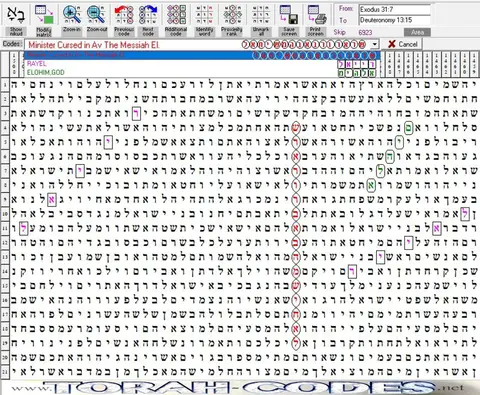The height and width of the screenshot is (395, 480).
Task: Click the Save screen floppy icon
Action: coord(289,14)
